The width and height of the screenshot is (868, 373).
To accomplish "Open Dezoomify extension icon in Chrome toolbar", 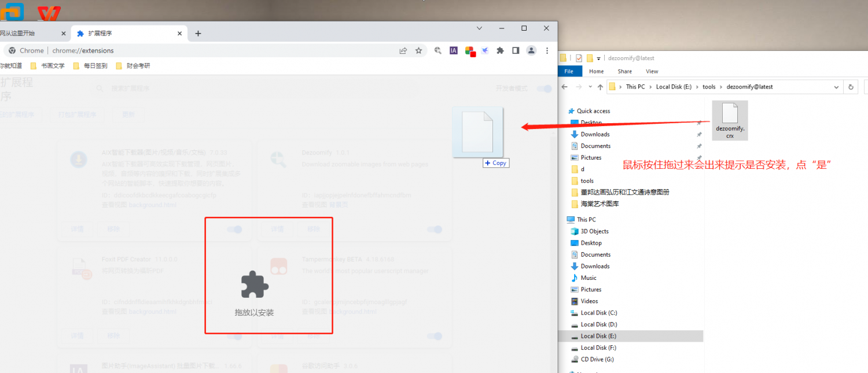I will coord(438,50).
